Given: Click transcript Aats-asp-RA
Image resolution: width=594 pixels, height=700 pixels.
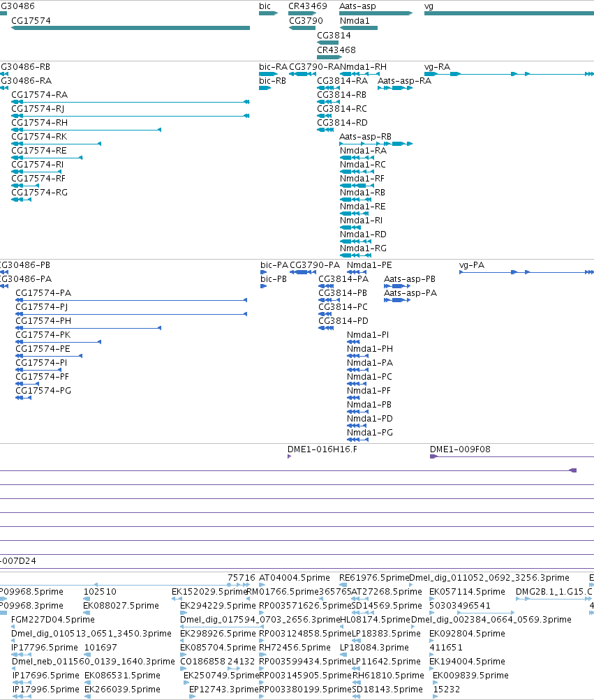Looking at the screenshot, I should [x=405, y=81].
